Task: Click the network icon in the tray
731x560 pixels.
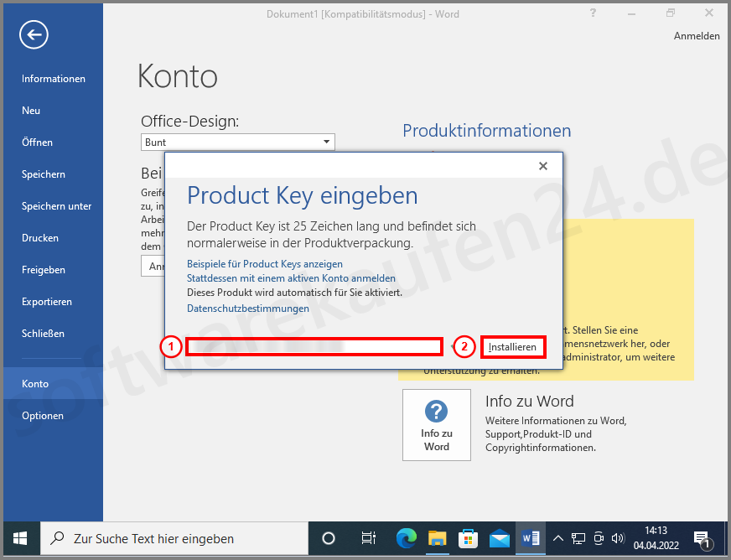Action: [578, 539]
